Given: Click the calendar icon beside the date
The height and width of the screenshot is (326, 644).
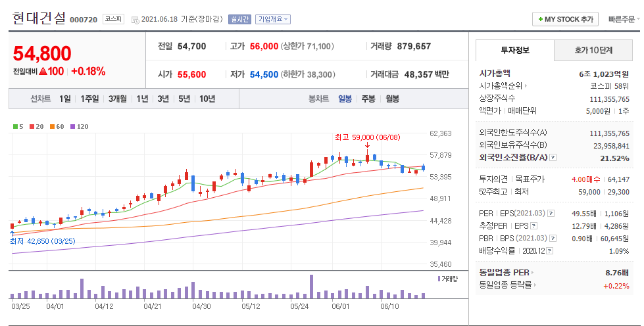Looking at the screenshot, I should pos(135,20).
